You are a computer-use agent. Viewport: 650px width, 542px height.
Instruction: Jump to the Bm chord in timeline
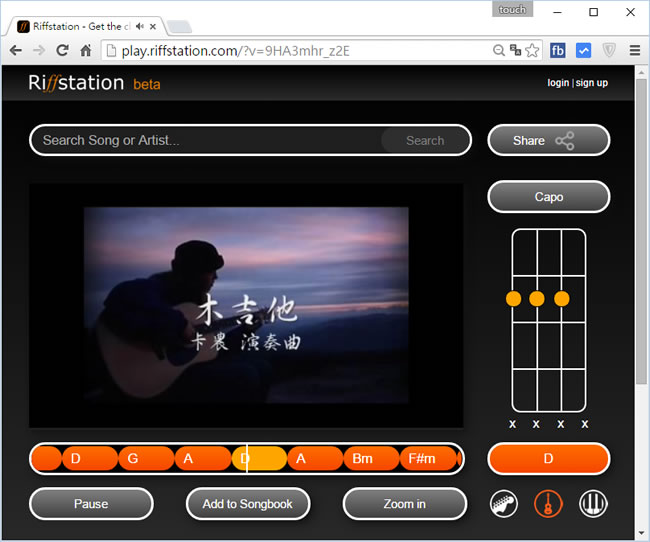pyautogui.click(x=372, y=459)
